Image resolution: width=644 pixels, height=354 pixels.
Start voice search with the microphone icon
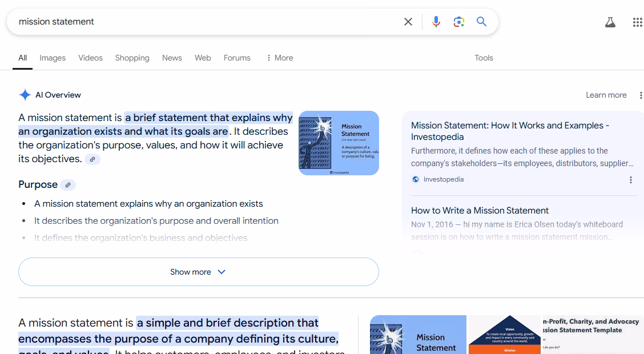(436, 22)
